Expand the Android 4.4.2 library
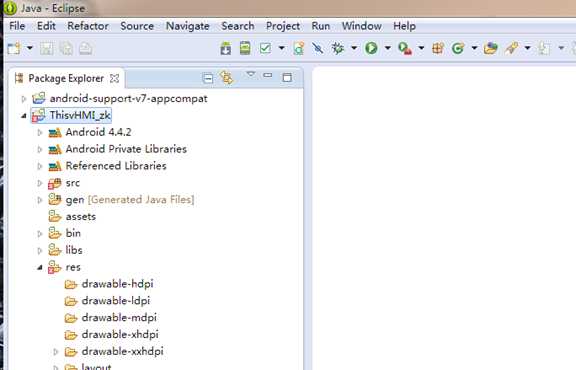576x370 pixels. tap(40, 133)
